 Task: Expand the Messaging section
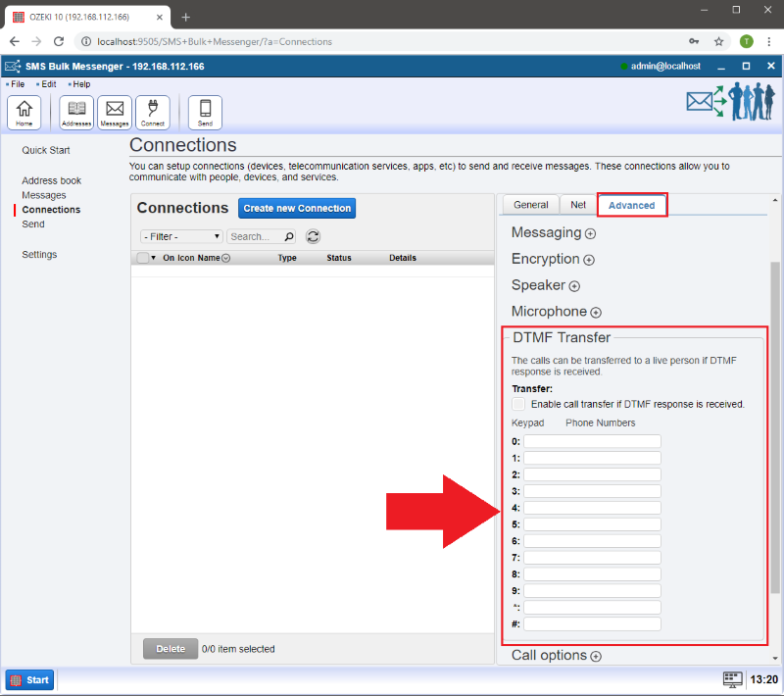[590, 234]
